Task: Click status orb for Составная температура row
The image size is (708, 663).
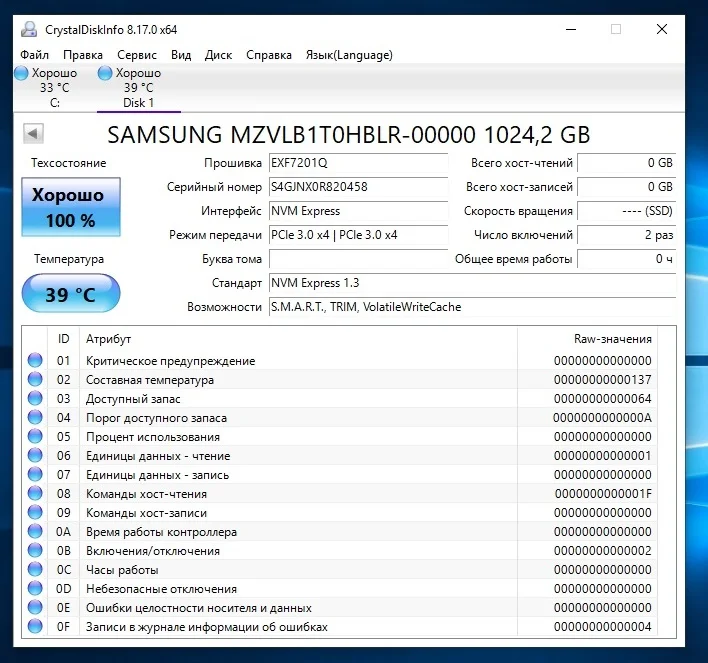Action: [x=36, y=380]
